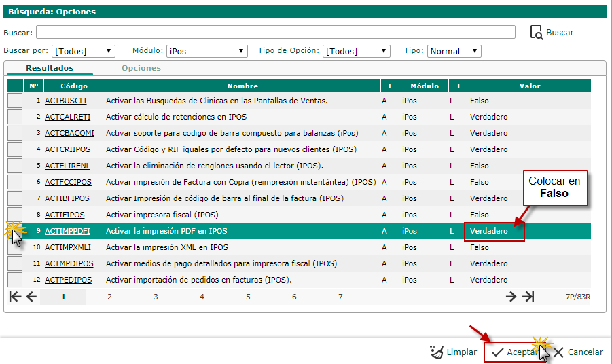Image resolution: width=612 pixels, height=364 pixels.
Task: Go to page 5 of results
Action: tap(248, 297)
